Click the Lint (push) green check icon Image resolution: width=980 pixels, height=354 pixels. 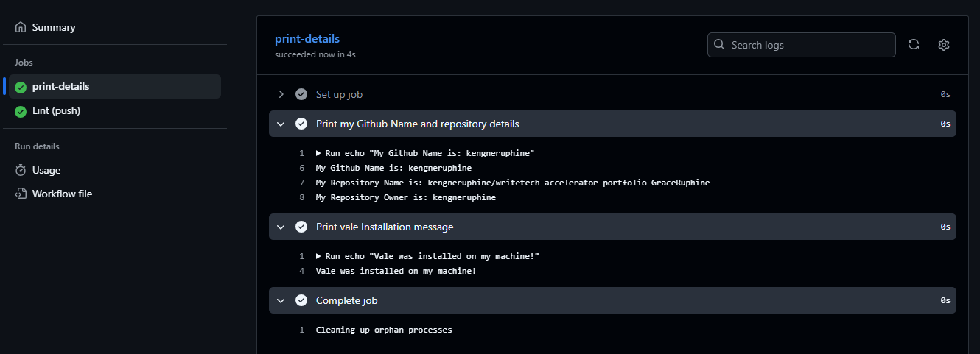(21, 111)
